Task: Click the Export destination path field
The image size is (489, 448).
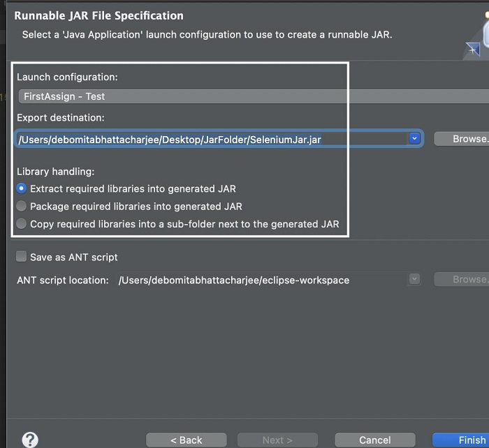Action: point(210,140)
